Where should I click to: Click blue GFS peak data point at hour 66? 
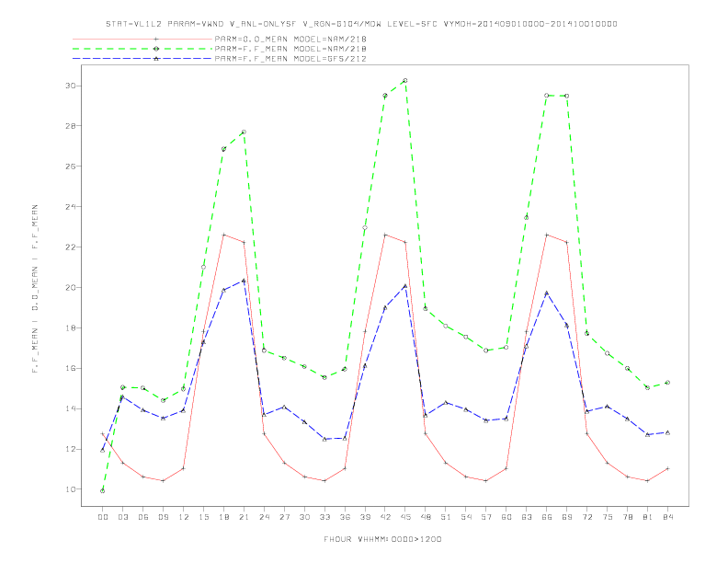547,293
